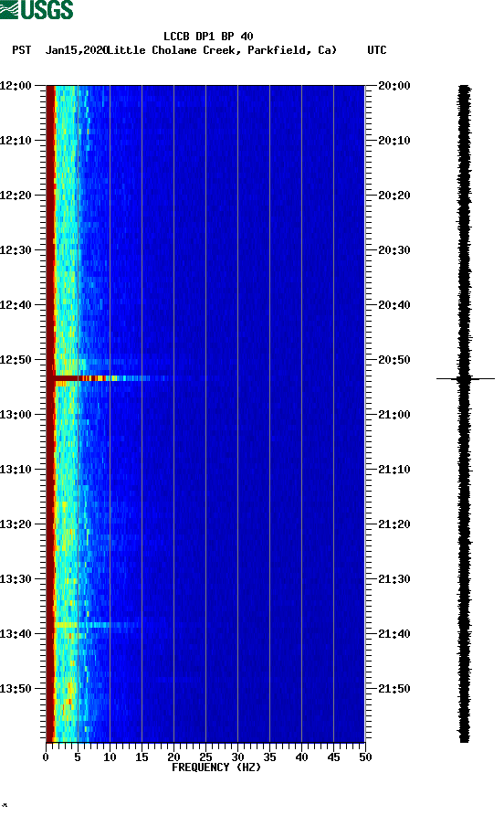Viewport: 504px width, 815px height.
Task: Click the PST timezone label
Action: pyautogui.click(x=22, y=50)
